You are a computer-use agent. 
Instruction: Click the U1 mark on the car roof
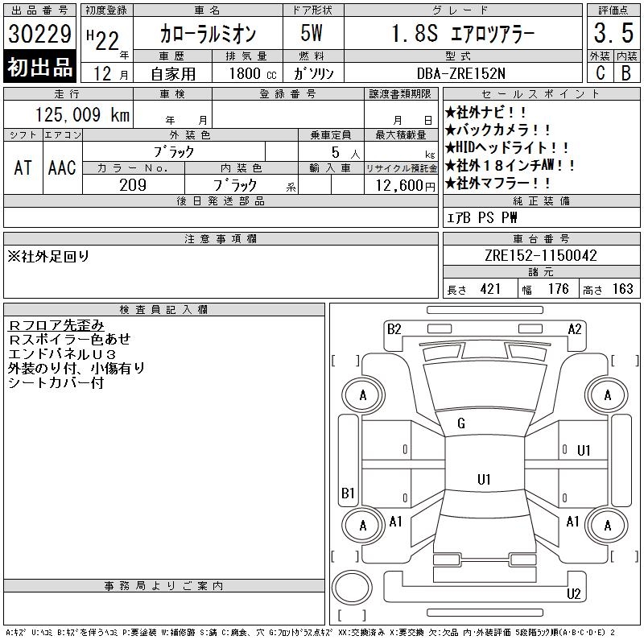click(x=484, y=479)
